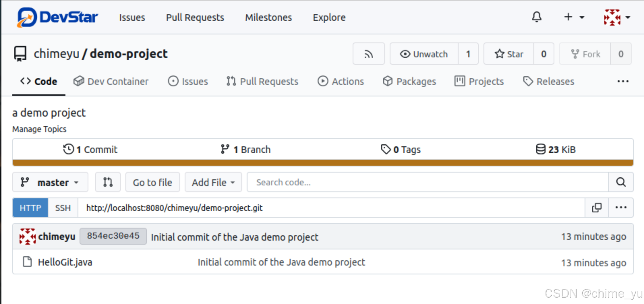Open the notifications bell

[x=536, y=17]
